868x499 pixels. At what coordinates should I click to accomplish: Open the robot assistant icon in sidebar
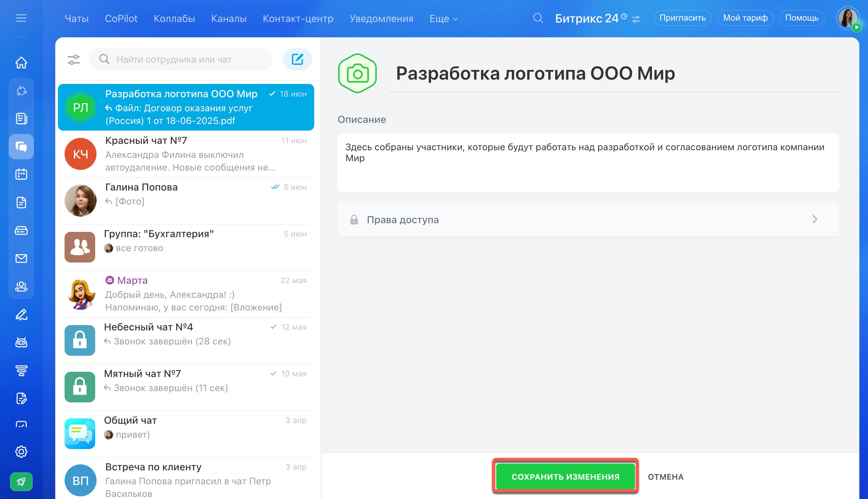click(x=21, y=342)
